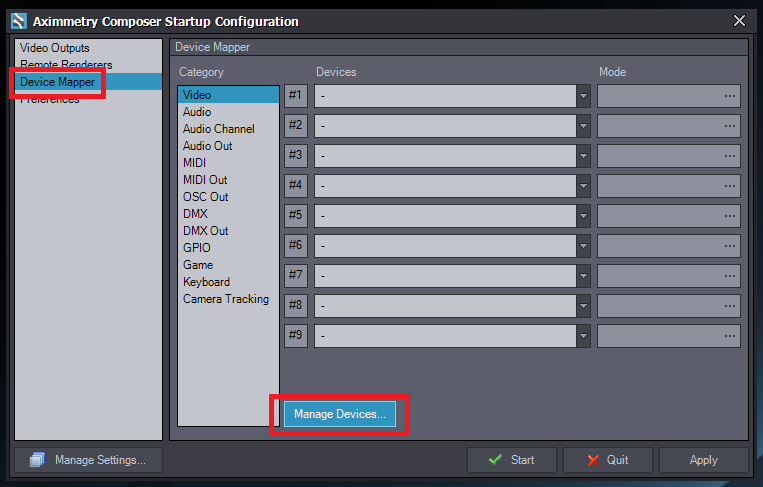Open device dropdown for slot #3
The height and width of the screenshot is (487, 763).
click(583, 156)
